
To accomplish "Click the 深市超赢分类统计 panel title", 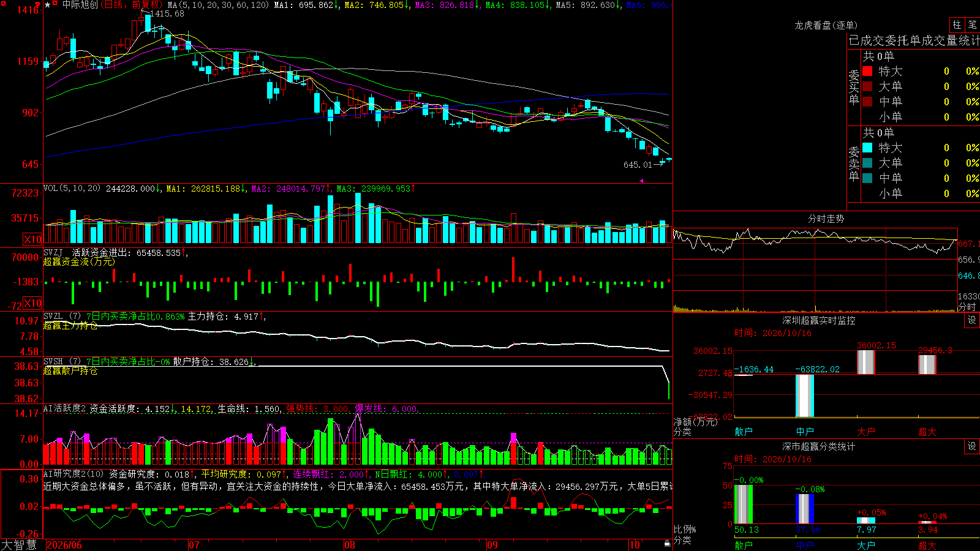I will pos(819,446).
